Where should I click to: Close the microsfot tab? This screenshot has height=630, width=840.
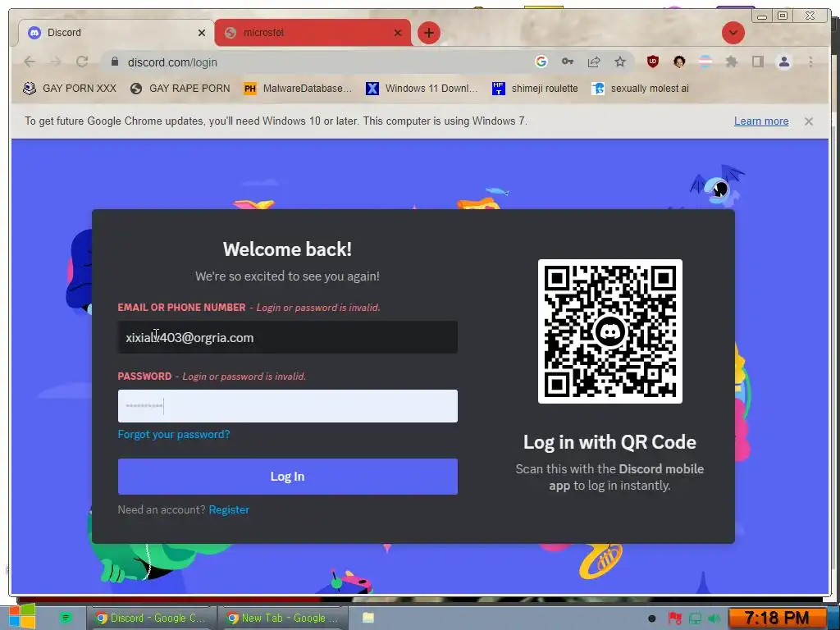pos(398,33)
